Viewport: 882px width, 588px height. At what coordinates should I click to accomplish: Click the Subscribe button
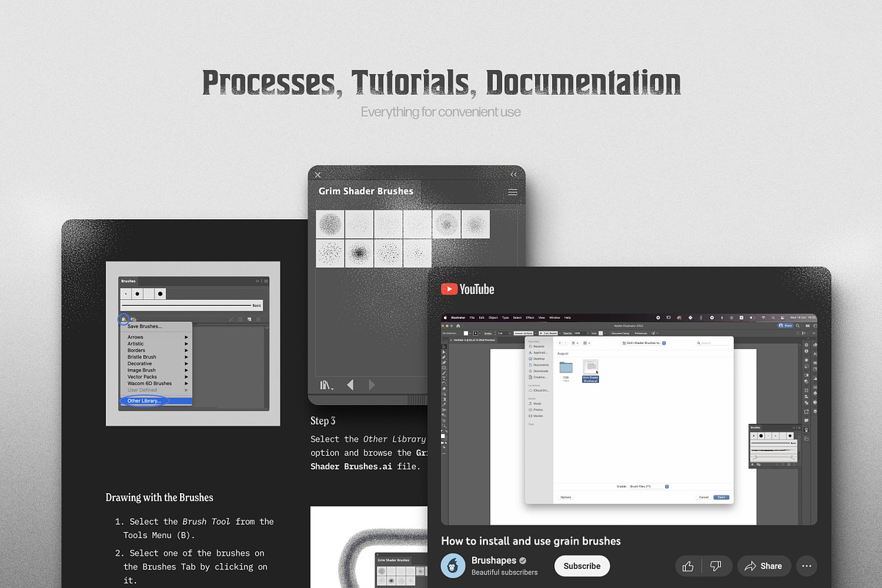tap(582, 566)
